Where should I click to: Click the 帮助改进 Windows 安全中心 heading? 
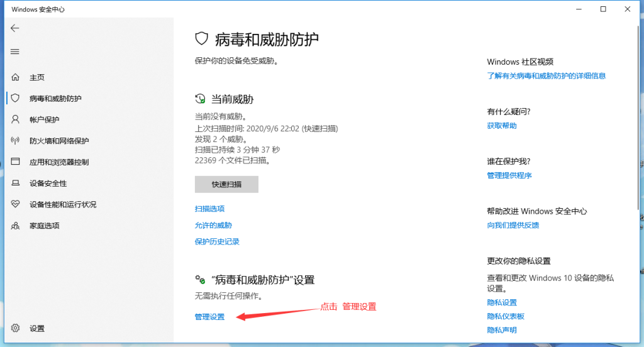click(537, 211)
